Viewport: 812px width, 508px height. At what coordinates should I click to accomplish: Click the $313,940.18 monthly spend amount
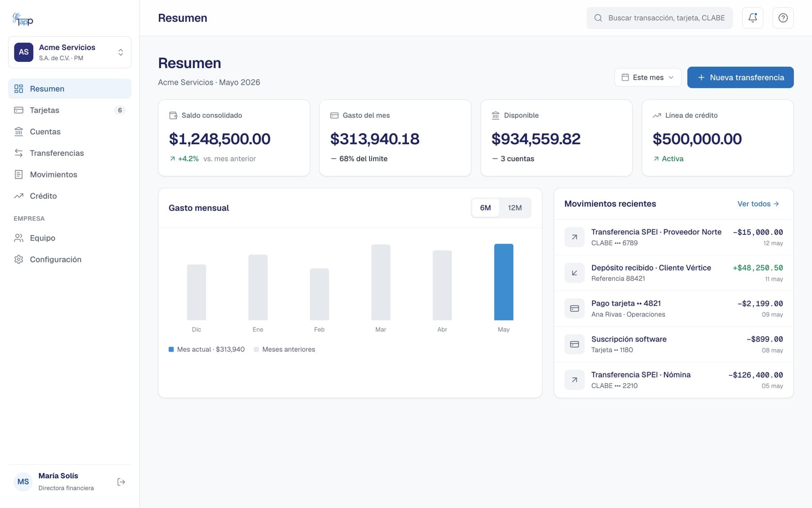375,139
